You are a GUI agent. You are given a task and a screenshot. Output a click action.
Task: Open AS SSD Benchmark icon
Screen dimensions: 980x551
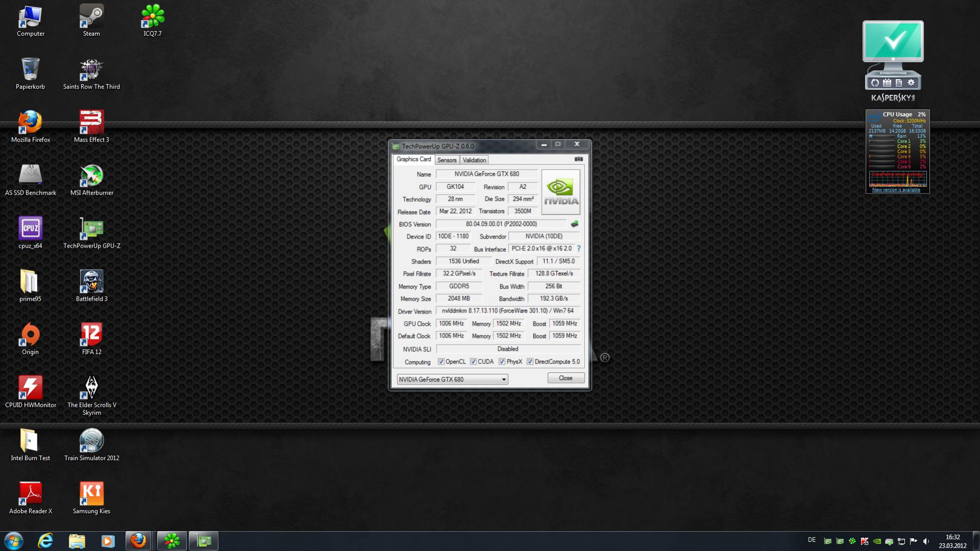point(30,180)
